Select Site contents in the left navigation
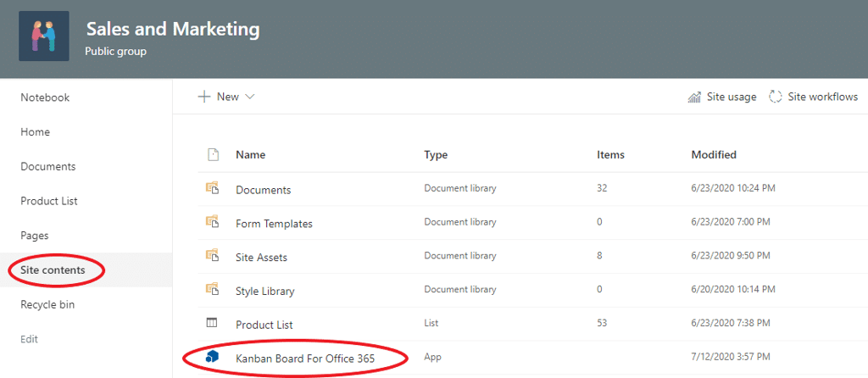 (53, 270)
